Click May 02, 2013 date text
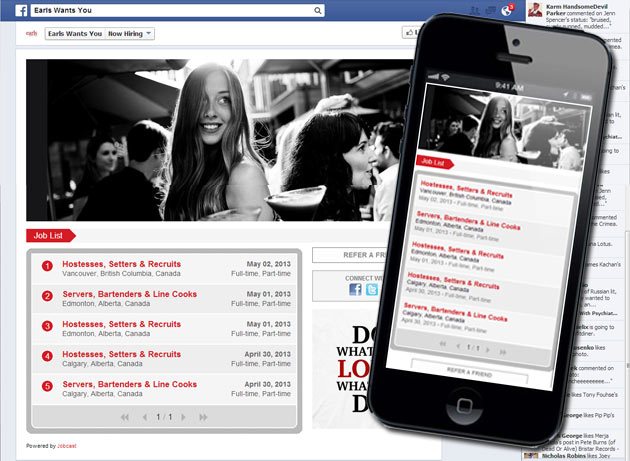Image resolution: width=630 pixels, height=461 pixels. point(268,264)
